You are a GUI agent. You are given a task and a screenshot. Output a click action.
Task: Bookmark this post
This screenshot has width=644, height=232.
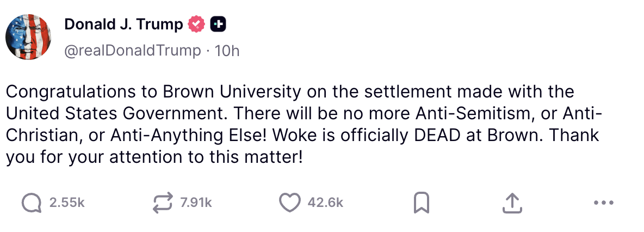pos(422,203)
